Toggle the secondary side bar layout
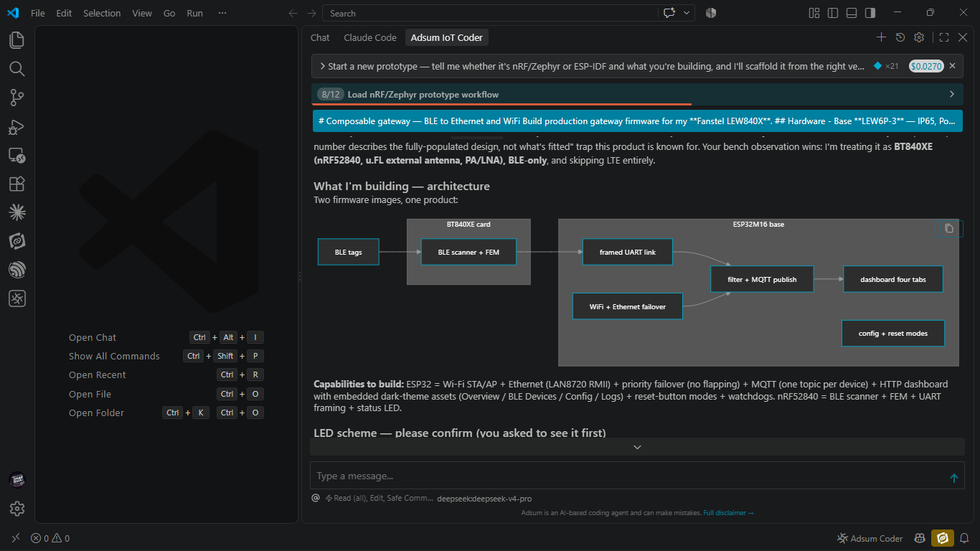The image size is (980, 551). point(870,13)
